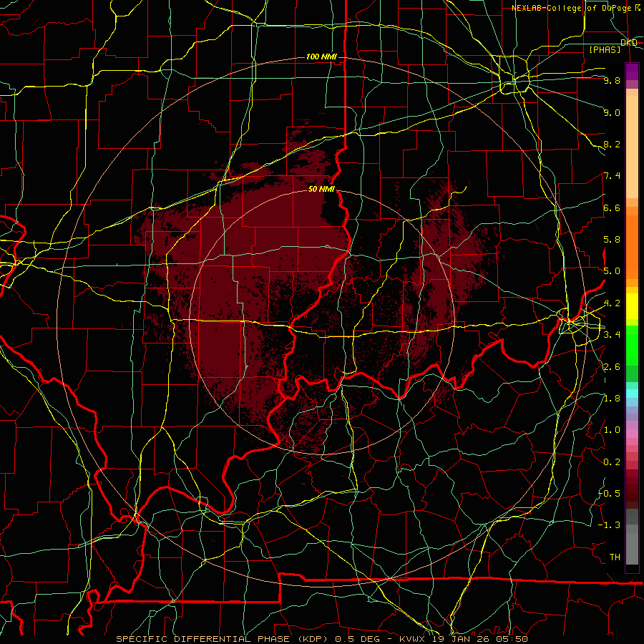Click the 5.0 scale value
Image resolution: width=644 pixels, height=644 pixels.
[612, 271]
